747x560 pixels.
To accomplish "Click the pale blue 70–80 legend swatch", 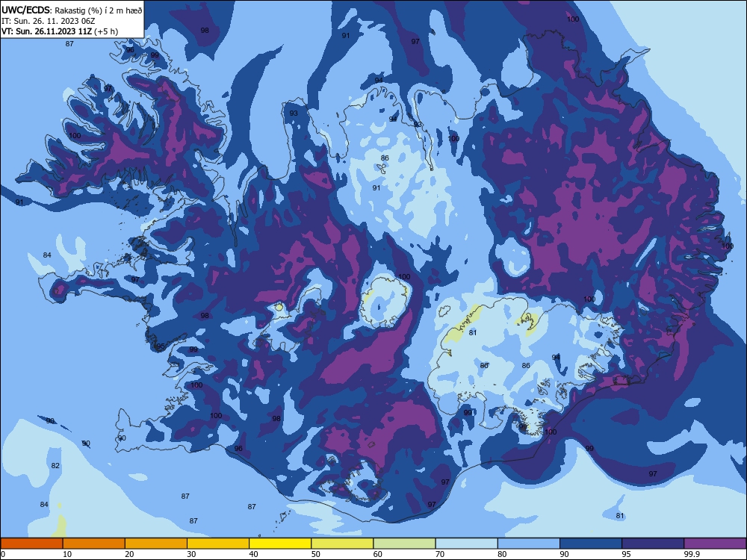I will (x=466, y=544).
